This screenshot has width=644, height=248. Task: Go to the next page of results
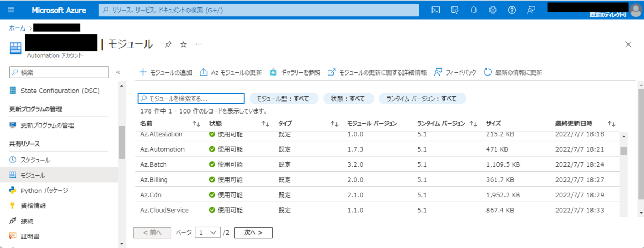coord(253,232)
